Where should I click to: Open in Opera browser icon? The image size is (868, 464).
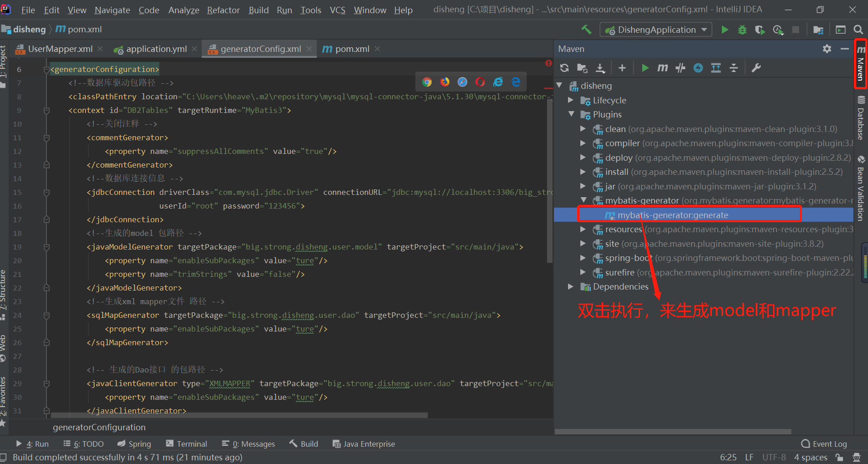pos(480,82)
